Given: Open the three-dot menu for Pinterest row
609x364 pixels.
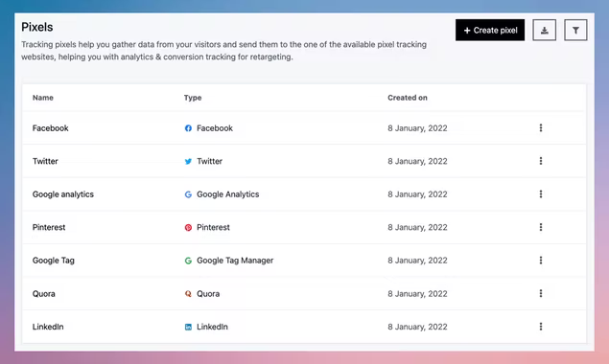Looking at the screenshot, I should tap(541, 227).
